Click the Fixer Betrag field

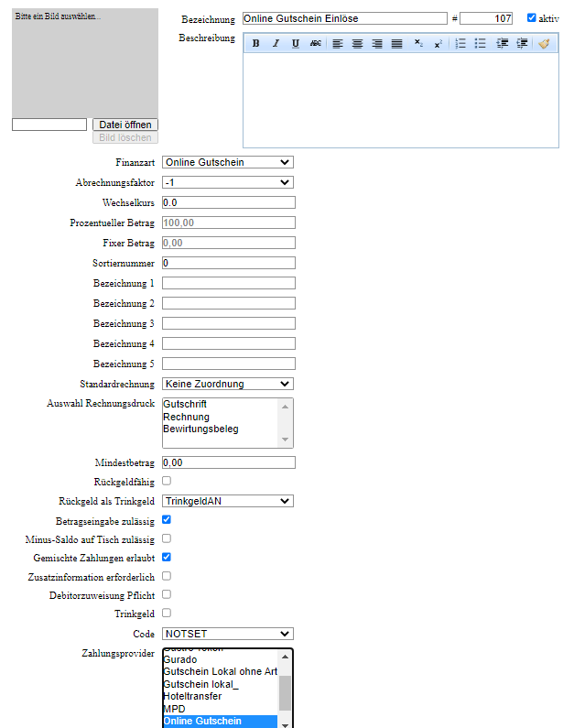click(228, 243)
